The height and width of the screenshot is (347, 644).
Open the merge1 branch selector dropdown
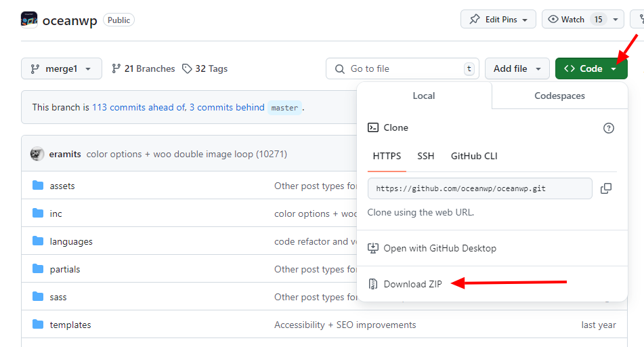pyautogui.click(x=62, y=68)
